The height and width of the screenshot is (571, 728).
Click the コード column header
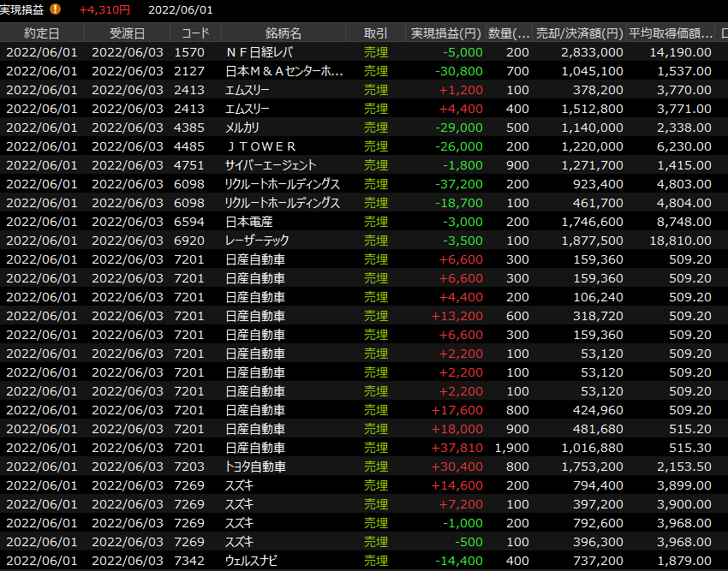(189, 33)
